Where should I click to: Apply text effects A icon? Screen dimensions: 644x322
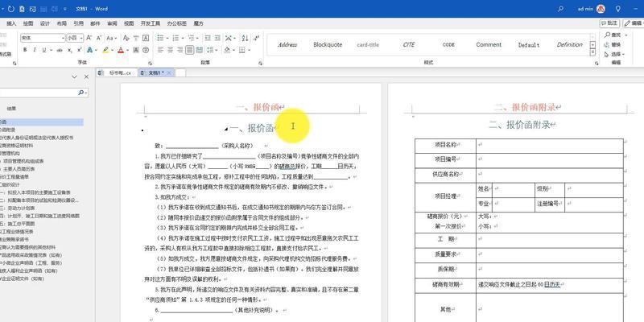[89, 50]
